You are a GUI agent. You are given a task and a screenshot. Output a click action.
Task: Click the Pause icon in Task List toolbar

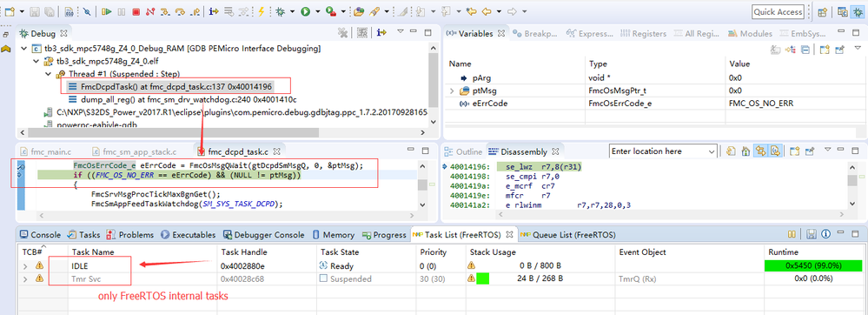pos(792,235)
